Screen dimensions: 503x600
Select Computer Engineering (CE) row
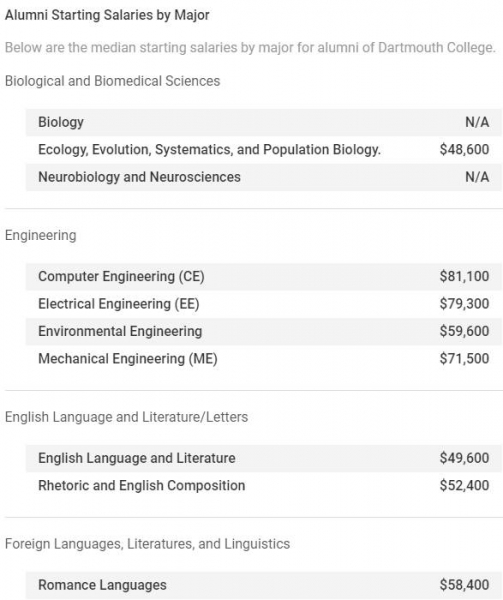(264, 277)
